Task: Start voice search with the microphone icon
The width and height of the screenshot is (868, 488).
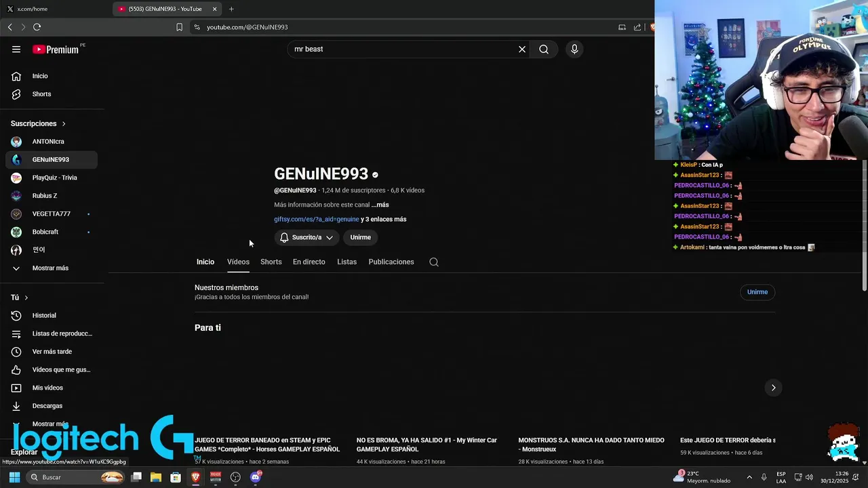Action: pos(574,49)
